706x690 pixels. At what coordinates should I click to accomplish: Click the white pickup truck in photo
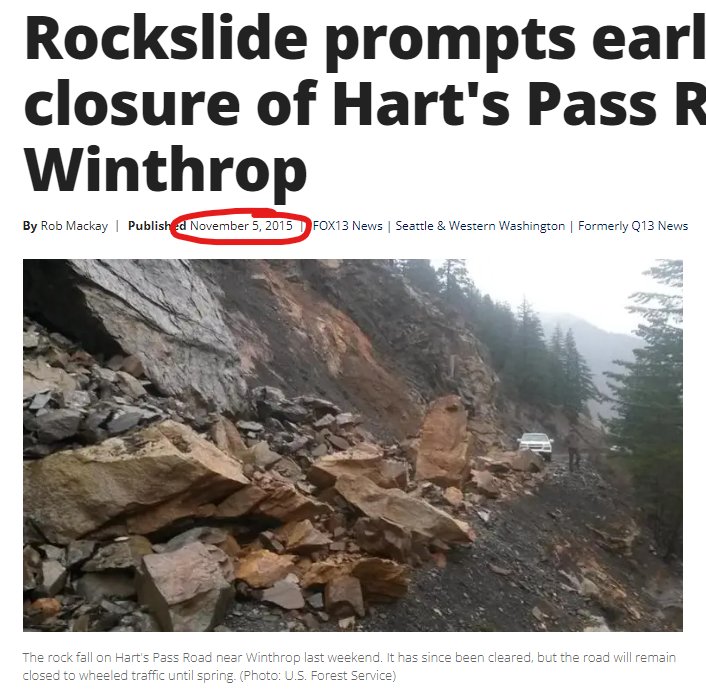(x=535, y=445)
